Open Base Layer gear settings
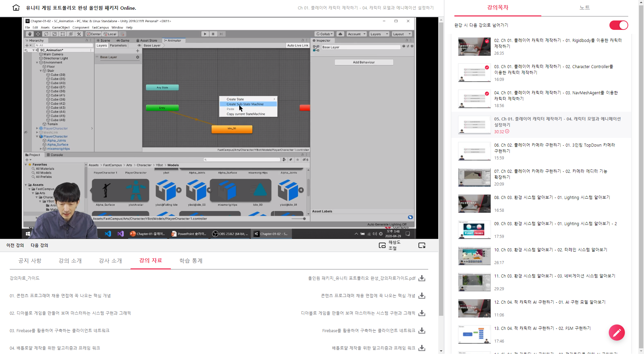Screen dimensions: 644x354 [138, 57]
